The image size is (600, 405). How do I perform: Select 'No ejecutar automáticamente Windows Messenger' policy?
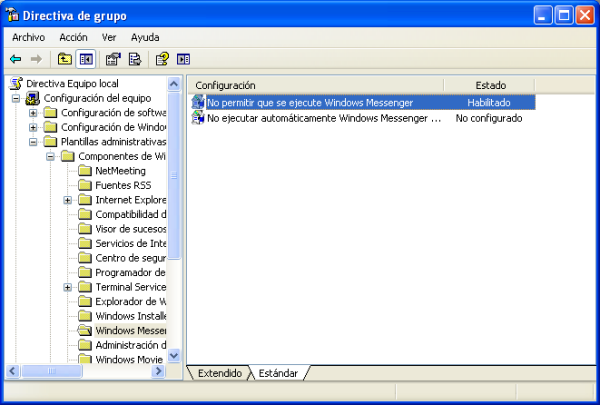323,118
